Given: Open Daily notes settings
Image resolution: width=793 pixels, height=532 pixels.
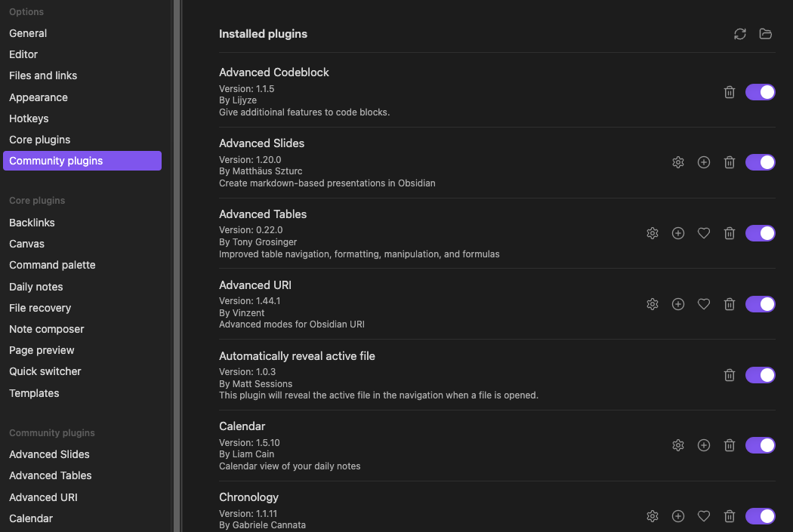Looking at the screenshot, I should pos(82,287).
